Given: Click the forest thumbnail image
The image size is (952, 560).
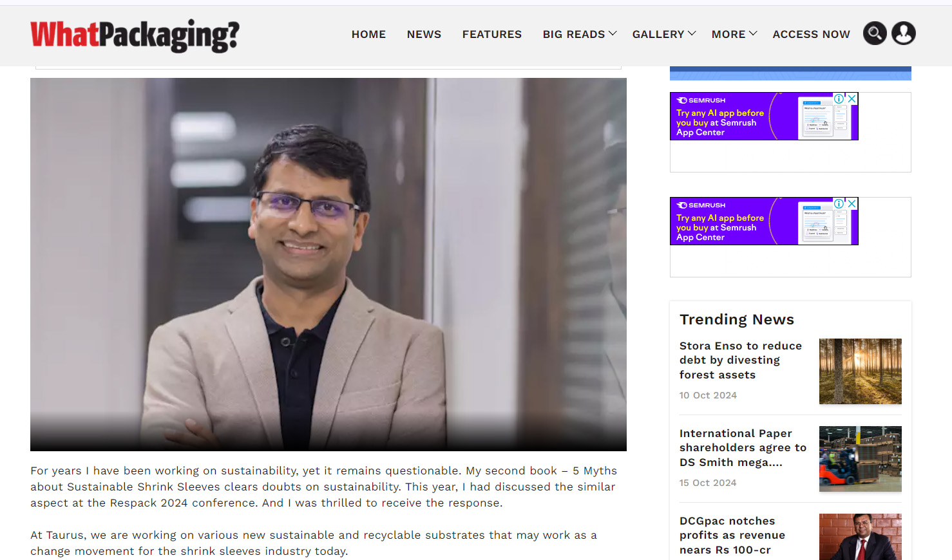Looking at the screenshot, I should (x=861, y=371).
